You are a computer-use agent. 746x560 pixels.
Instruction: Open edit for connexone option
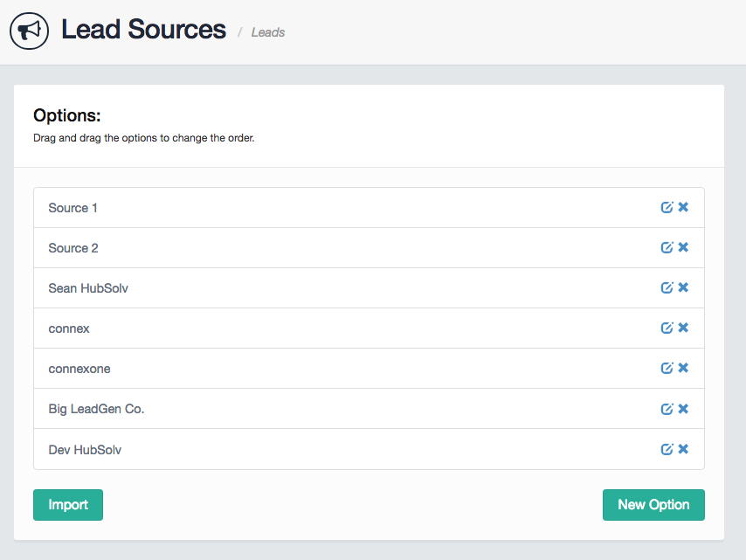point(667,369)
